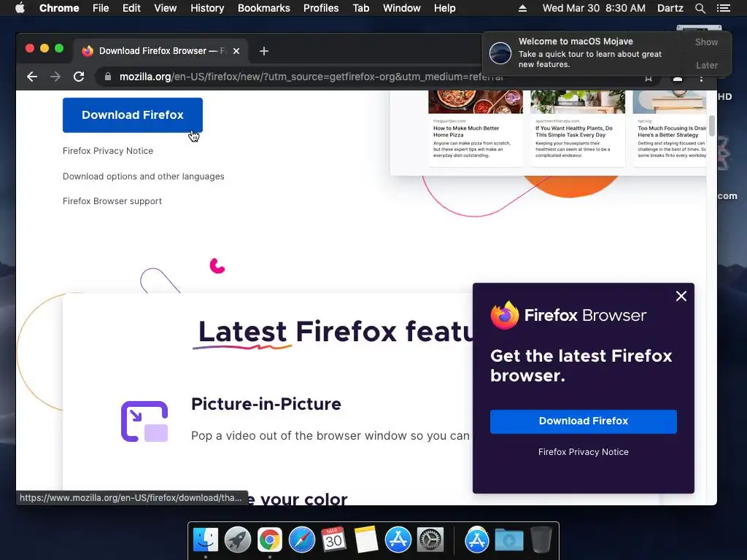Open the Chrome application menu

point(59,8)
